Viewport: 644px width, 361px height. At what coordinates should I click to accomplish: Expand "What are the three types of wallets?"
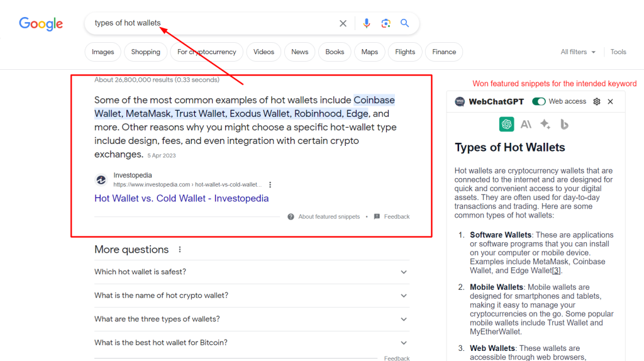tap(252, 319)
